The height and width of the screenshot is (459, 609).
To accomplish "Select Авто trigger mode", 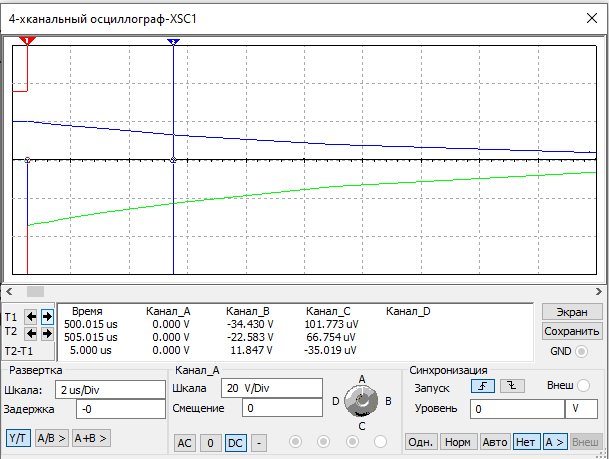I will click(495, 442).
